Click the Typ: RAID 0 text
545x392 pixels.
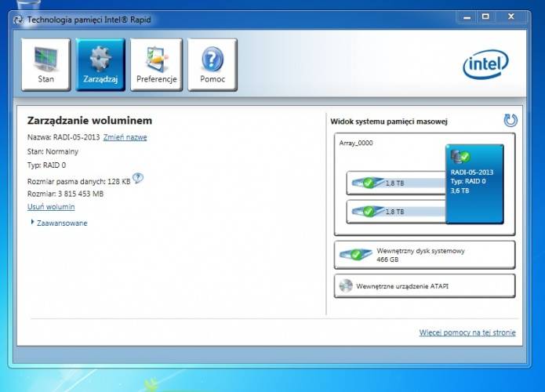tap(46, 165)
